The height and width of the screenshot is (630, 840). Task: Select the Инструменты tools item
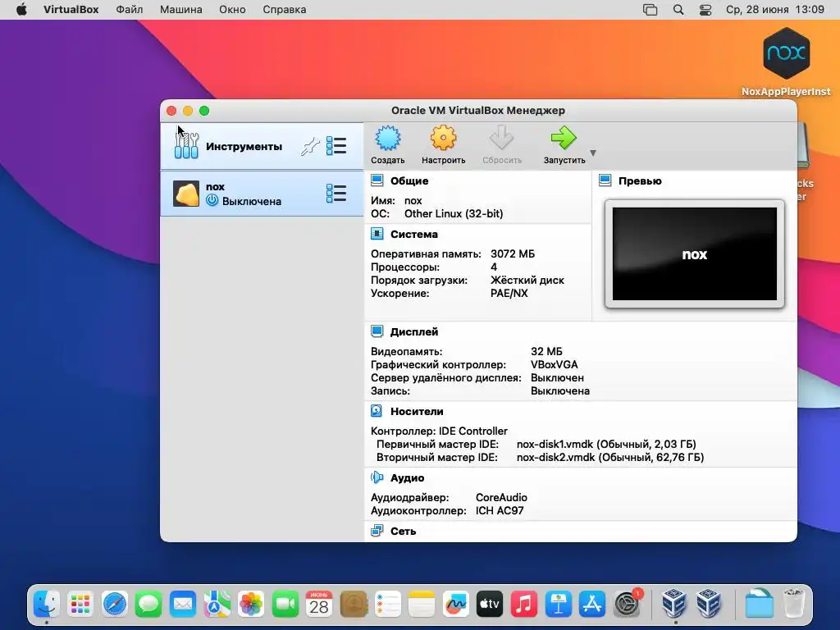[x=262, y=146]
